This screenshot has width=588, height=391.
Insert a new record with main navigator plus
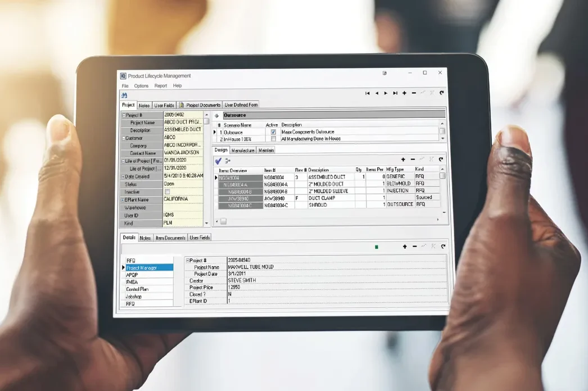pos(404,93)
